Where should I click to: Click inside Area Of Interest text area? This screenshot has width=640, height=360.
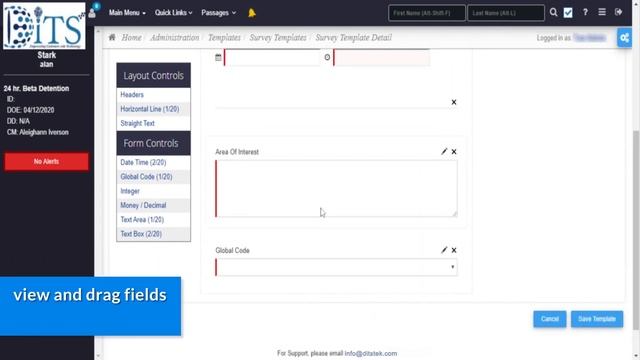[x=336, y=188]
